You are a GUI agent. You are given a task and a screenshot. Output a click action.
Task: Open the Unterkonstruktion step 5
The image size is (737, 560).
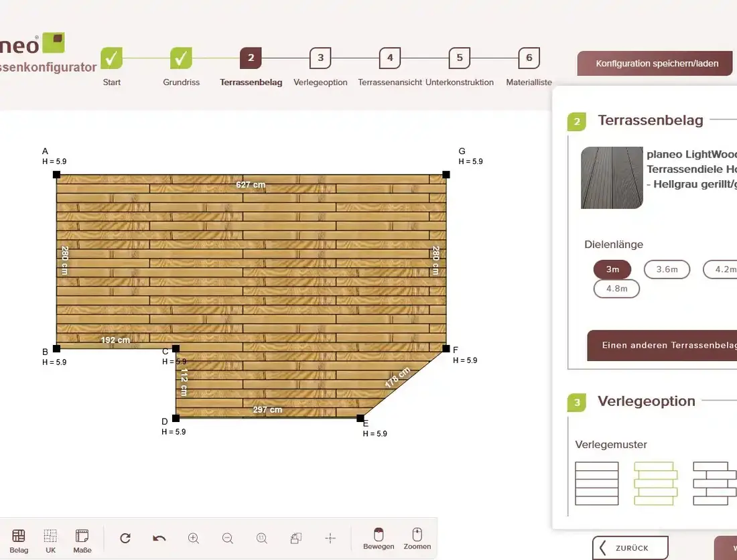(x=459, y=58)
